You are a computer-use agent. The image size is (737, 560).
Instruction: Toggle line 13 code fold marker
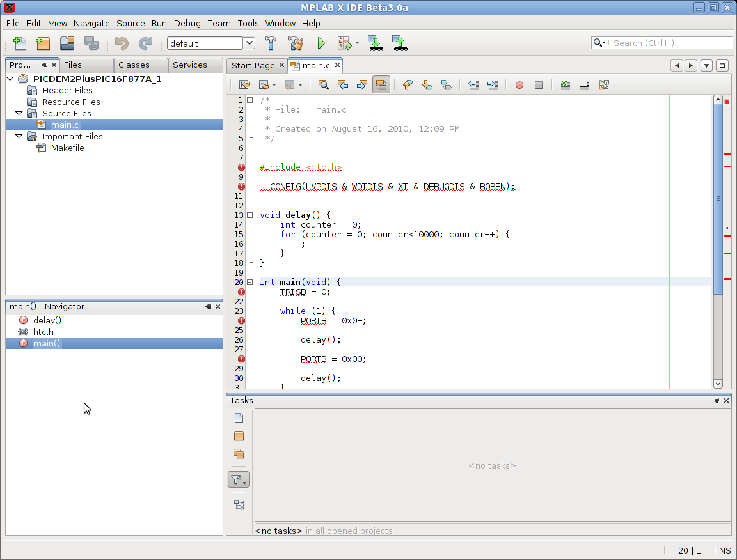(x=250, y=215)
